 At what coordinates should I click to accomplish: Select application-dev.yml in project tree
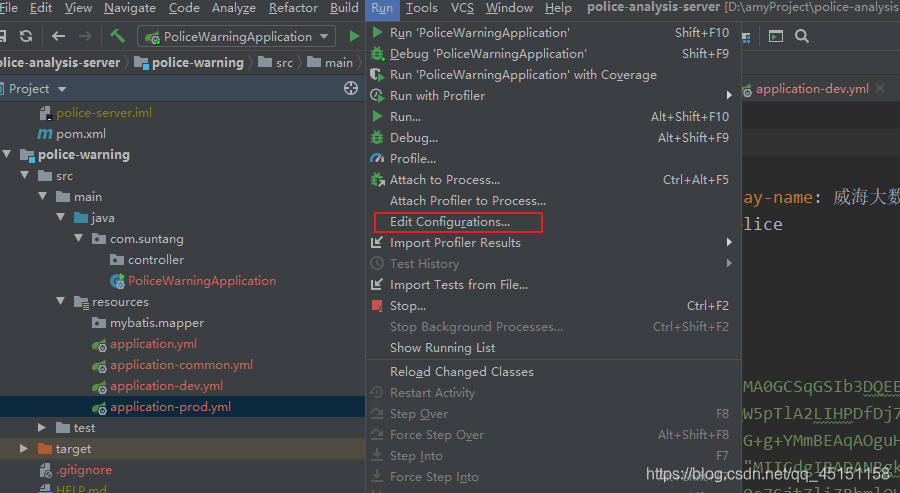pos(166,386)
